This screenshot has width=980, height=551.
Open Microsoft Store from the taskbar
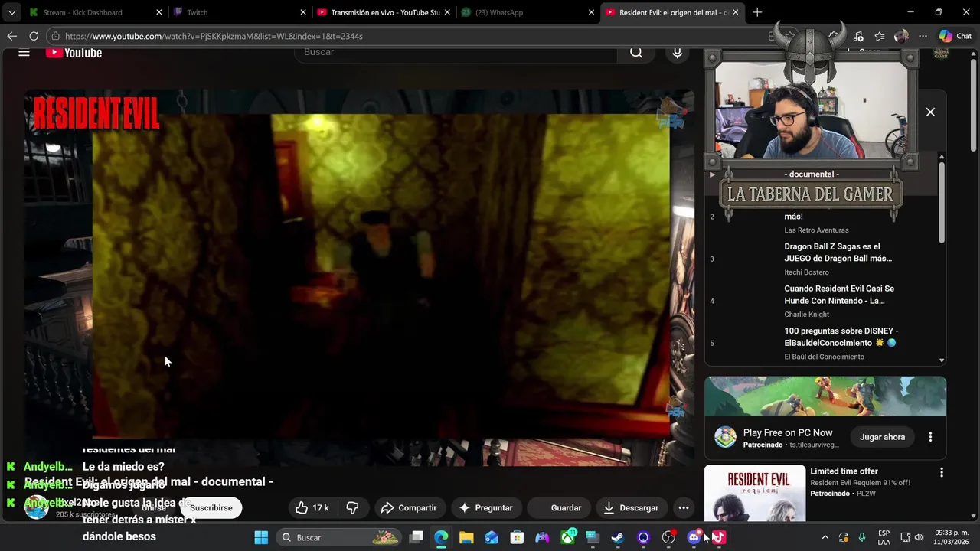coord(517,537)
